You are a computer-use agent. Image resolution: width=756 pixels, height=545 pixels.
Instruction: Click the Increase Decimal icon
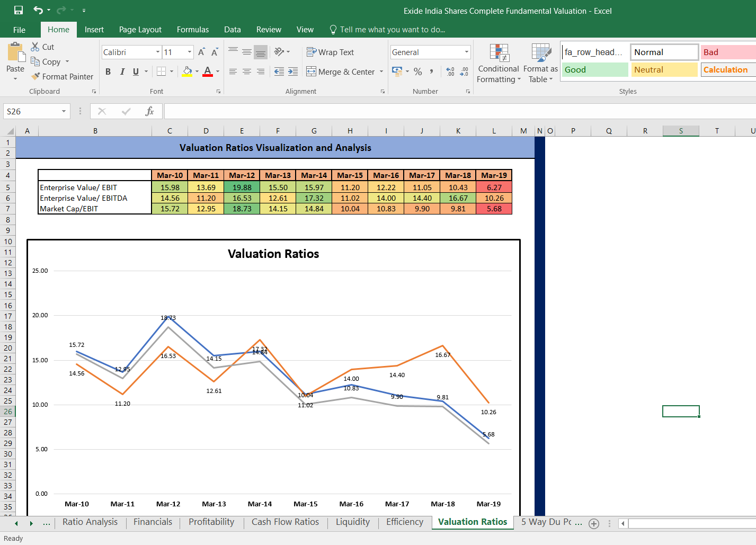click(450, 72)
